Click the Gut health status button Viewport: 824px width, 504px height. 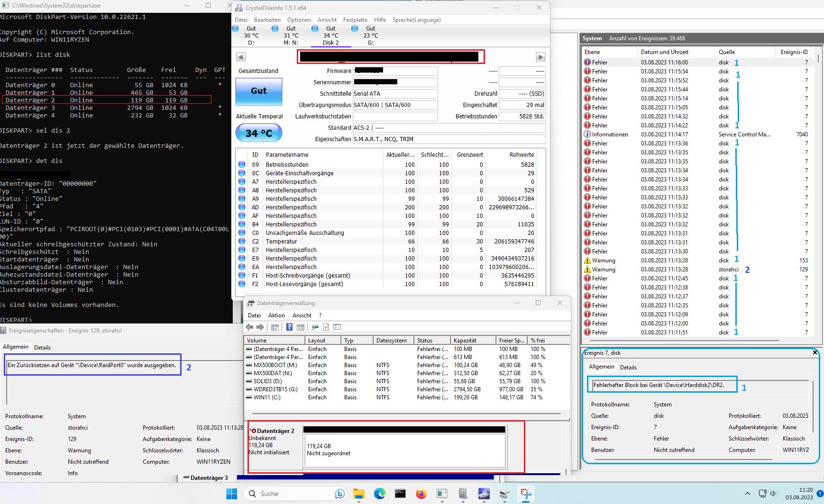259,91
